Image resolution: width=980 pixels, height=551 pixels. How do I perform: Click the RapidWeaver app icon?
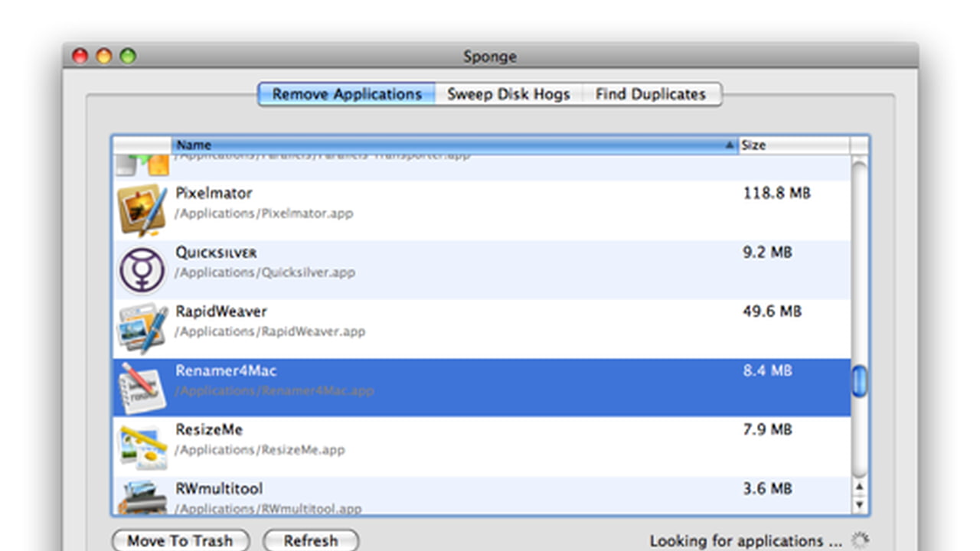[142, 328]
